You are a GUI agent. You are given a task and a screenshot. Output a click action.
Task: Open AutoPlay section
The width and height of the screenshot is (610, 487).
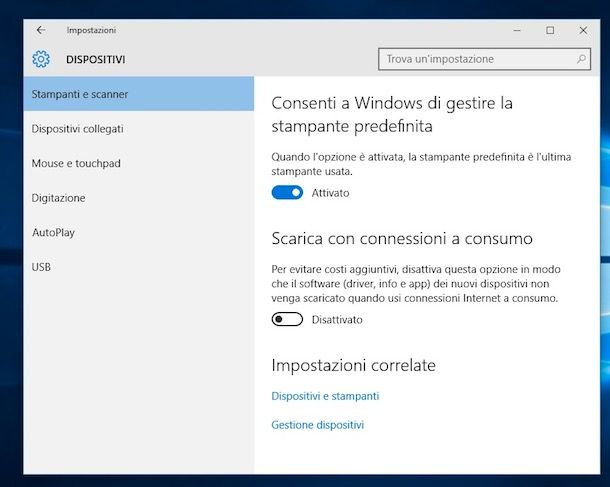tap(138, 233)
